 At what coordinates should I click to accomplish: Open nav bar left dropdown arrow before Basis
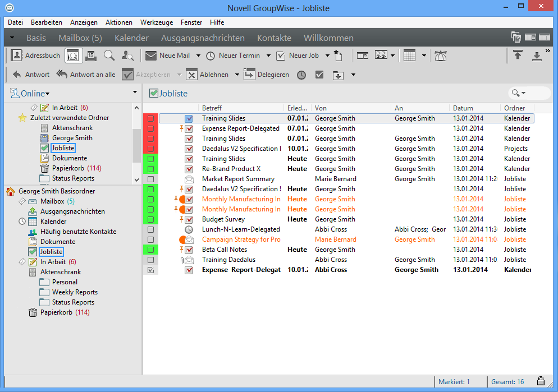point(12,38)
